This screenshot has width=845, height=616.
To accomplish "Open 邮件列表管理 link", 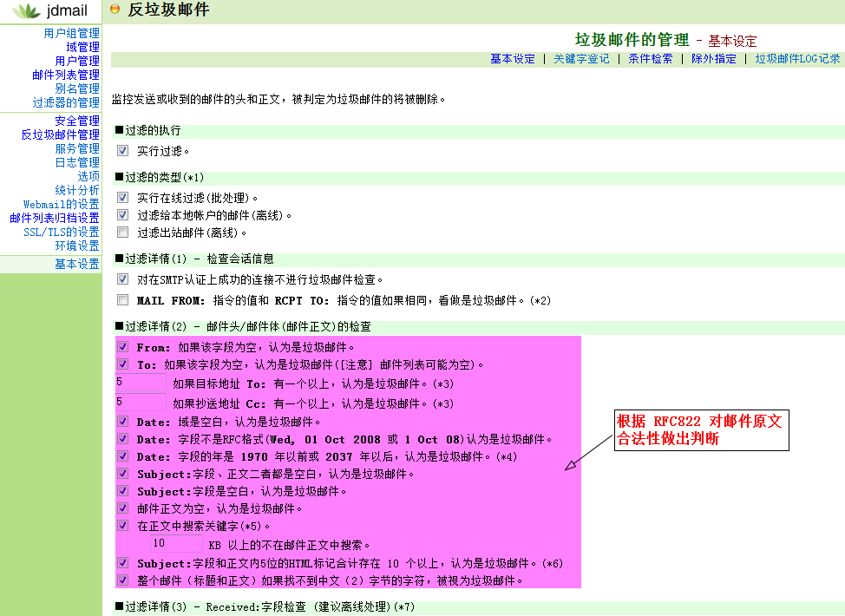I will 66,75.
